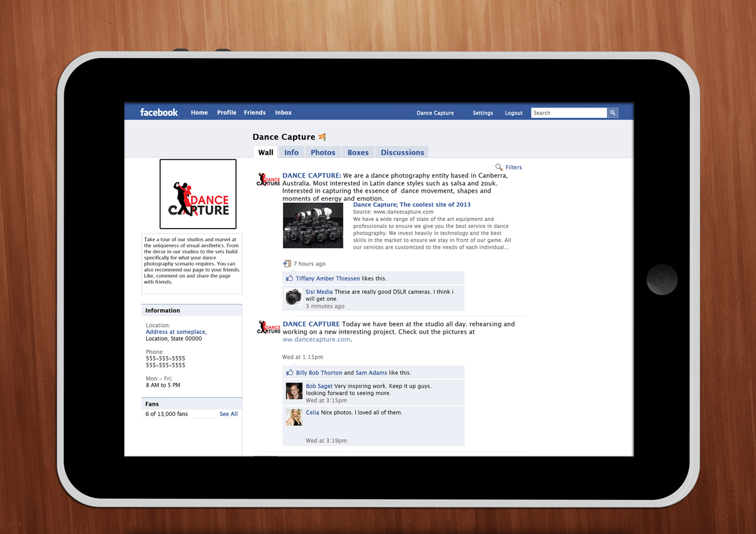Screen dimensions: 756x534
Task: Click the facebook logo
Action: [x=159, y=112]
